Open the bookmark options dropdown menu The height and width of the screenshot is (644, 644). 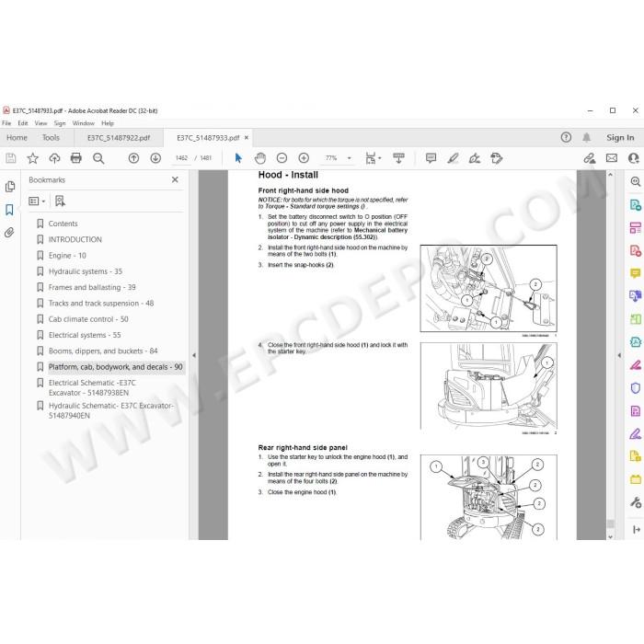pos(37,201)
